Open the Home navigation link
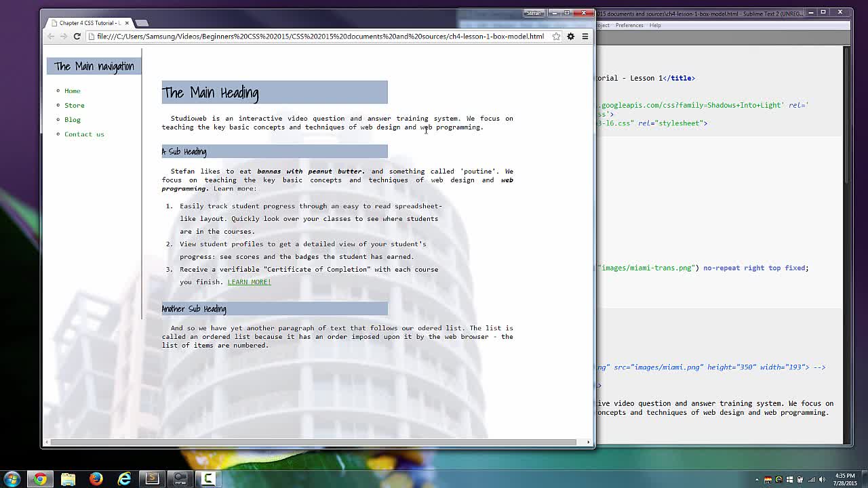Image resolution: width=868 pixels, height=488 pixels. click(x=73, y=91)
